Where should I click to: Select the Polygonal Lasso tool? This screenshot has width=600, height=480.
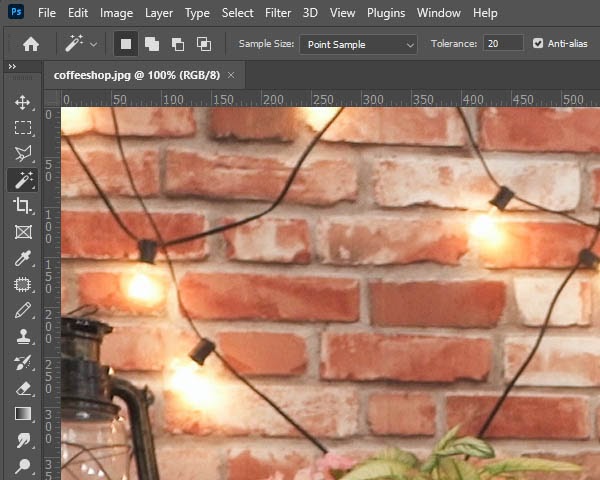tap(22, 154)
